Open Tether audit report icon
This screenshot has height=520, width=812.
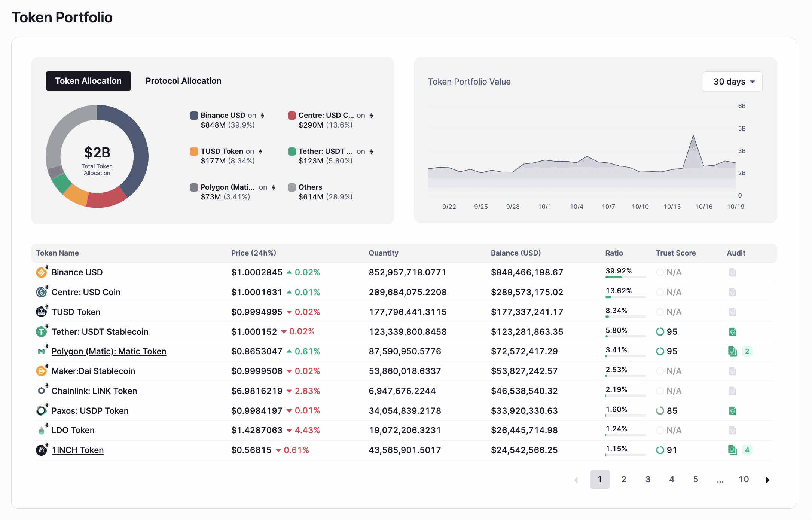(x=732, y=331)
